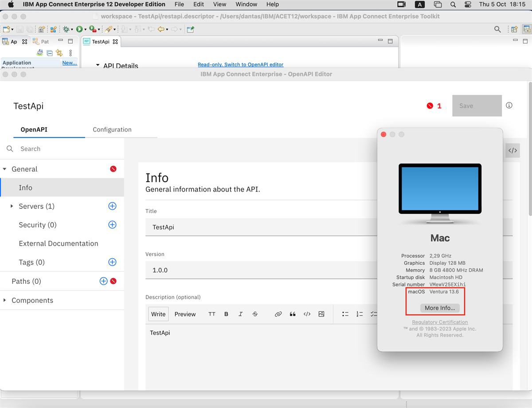532x408 pixels.
Task: Open the File menu in the menu bar
Action: [x=179, y=4]
